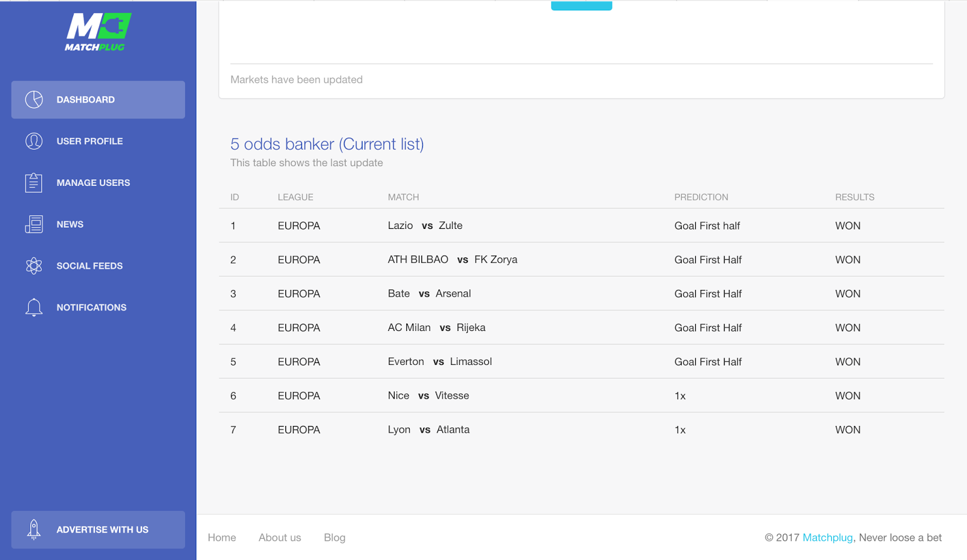Click the EUROPA league for Lazio row
967x560 pixels.
coord(299,225)
